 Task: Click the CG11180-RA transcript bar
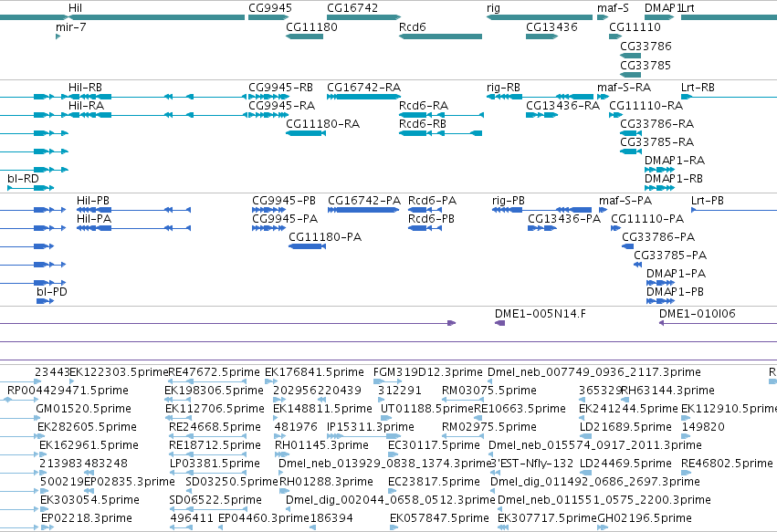click(306, 132)
